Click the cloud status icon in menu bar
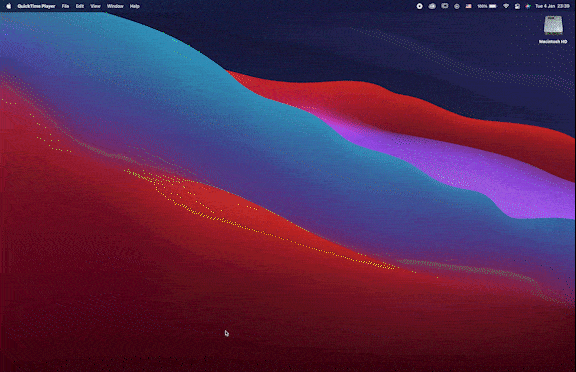The height and width of the screenshot is (372, 576). pyautogui.click(x=432, y=6)
